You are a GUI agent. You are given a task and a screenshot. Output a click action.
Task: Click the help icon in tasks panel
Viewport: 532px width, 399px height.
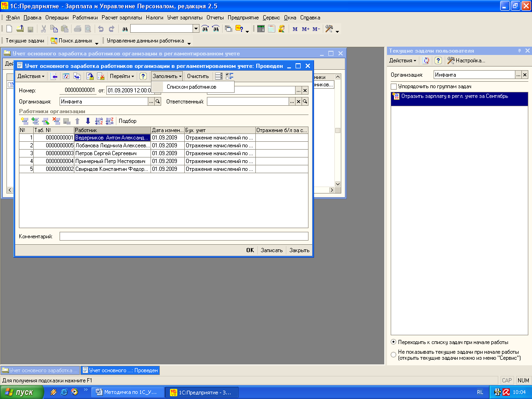pyautogui.click(x=438, y=61)
